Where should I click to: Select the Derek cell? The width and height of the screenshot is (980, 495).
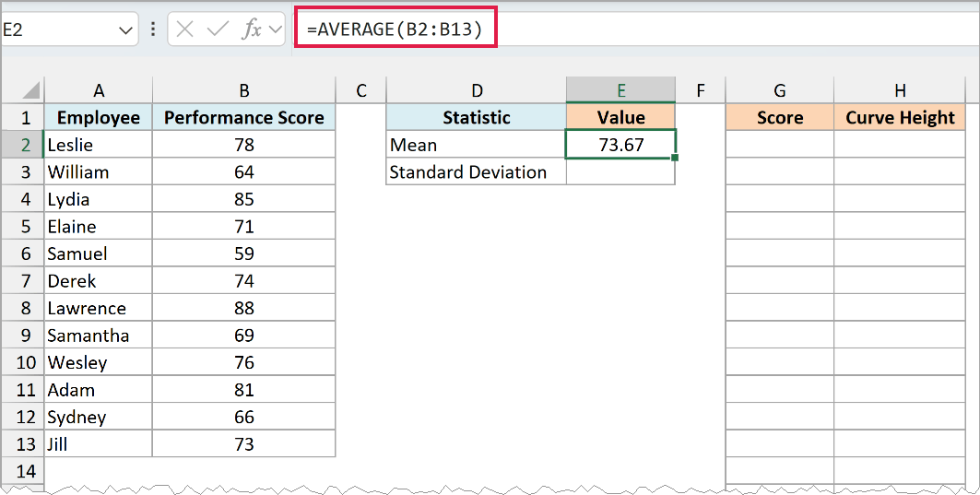[98, 280]
